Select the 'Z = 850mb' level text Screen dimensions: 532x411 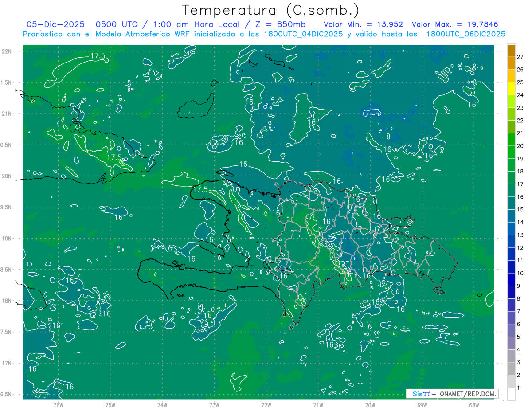[x=280, y=24]
